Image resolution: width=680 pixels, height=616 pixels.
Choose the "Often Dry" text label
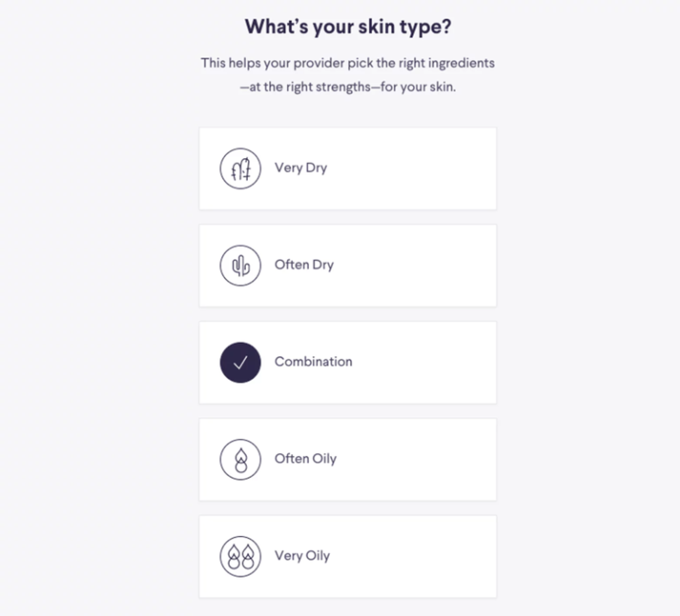tap(304, 265)
